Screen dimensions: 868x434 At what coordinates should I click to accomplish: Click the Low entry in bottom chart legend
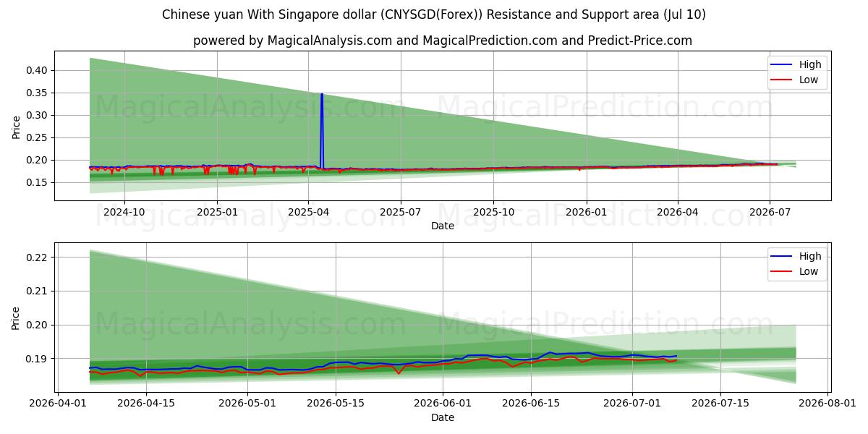click(x=795, y=272)
